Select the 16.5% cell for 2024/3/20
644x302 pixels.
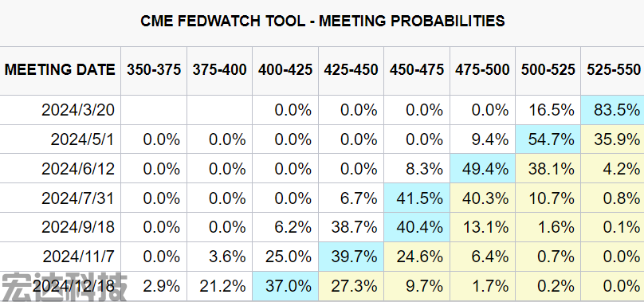point(548,110)
